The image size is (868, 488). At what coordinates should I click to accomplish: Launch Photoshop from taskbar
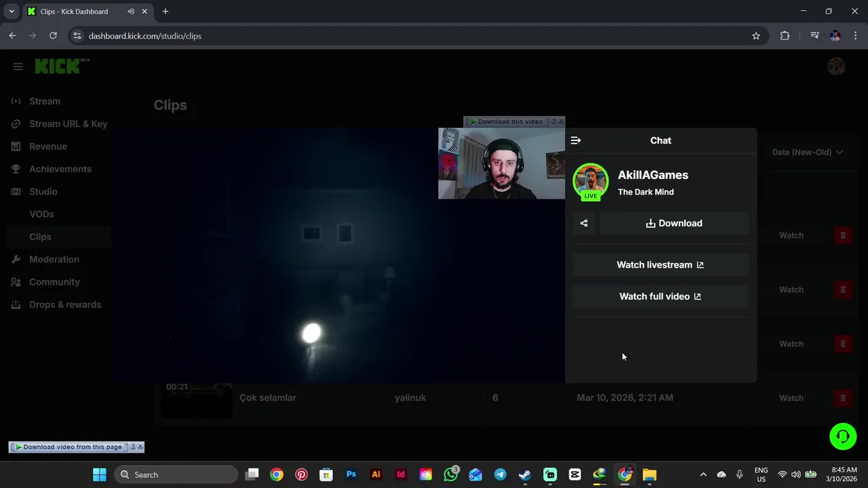coord(351,474)
